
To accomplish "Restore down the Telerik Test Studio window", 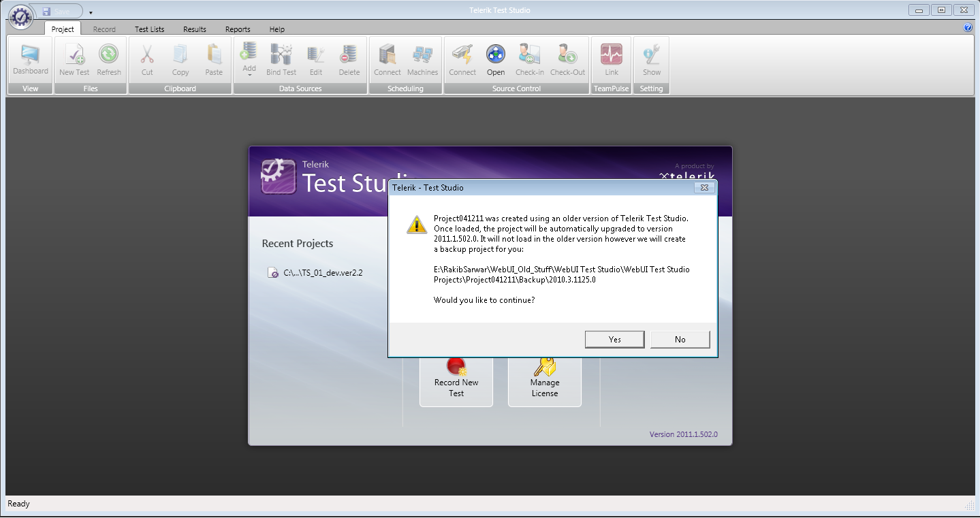I will click(942, 10).
